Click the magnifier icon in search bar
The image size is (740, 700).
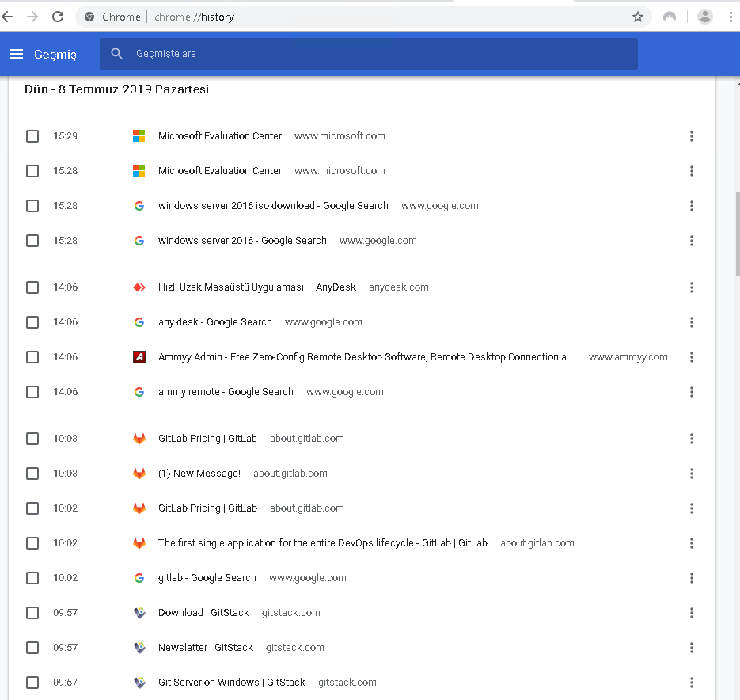click(x=116, y=54)
